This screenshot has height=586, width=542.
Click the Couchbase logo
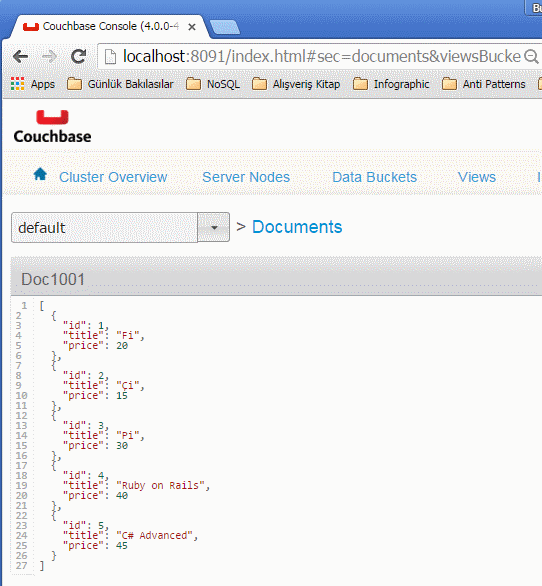coord(52,127)
